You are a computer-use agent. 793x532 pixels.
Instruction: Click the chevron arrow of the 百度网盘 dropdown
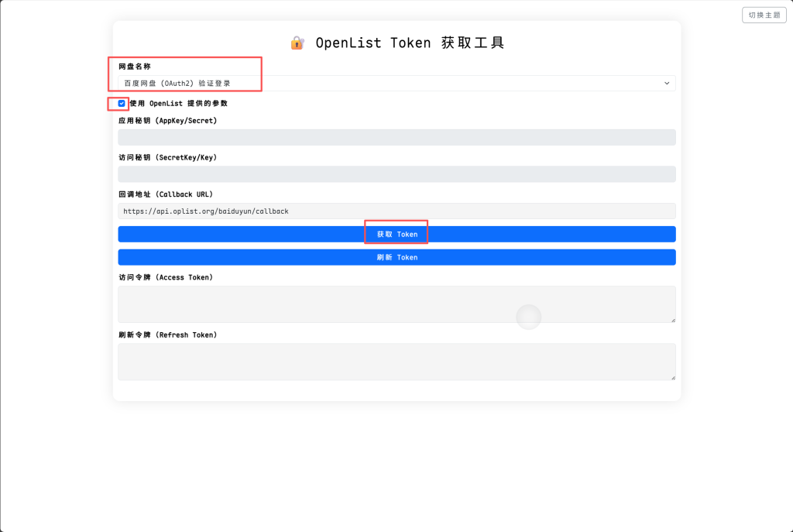(x=667, y=83)
